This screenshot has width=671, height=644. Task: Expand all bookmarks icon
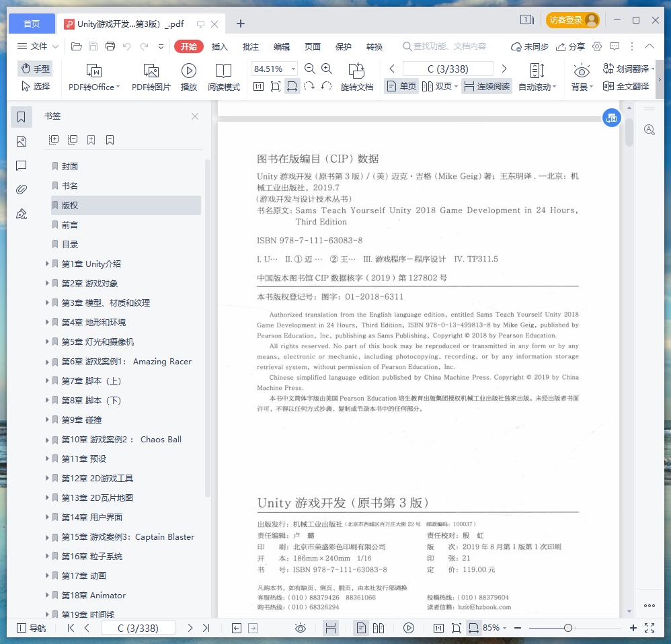54,140
